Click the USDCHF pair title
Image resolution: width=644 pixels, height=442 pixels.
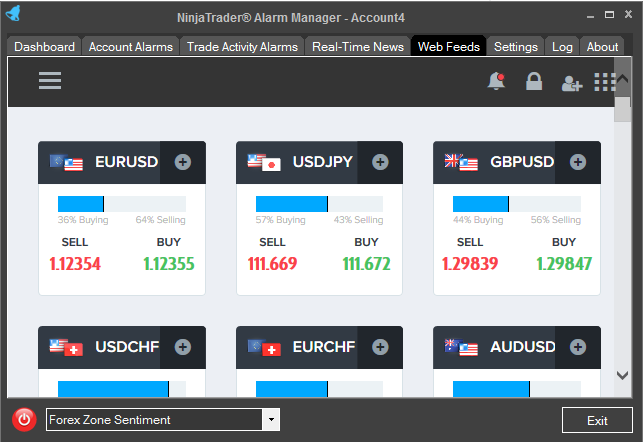click(x=127, y=347)
